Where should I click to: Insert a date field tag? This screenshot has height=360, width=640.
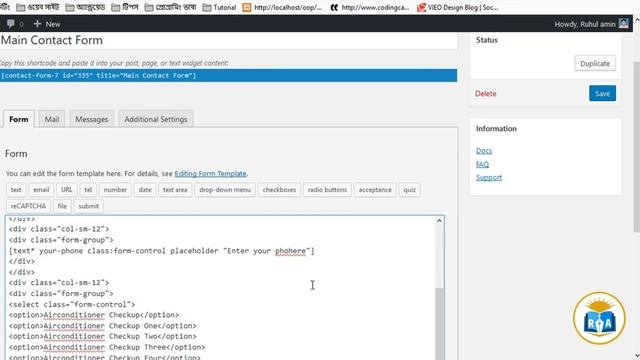145,190
